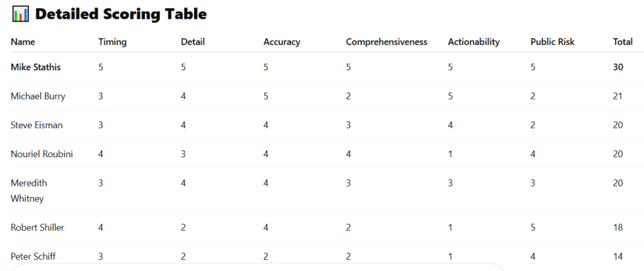Click the input box at bottom edge

click(x=258, y=267)
